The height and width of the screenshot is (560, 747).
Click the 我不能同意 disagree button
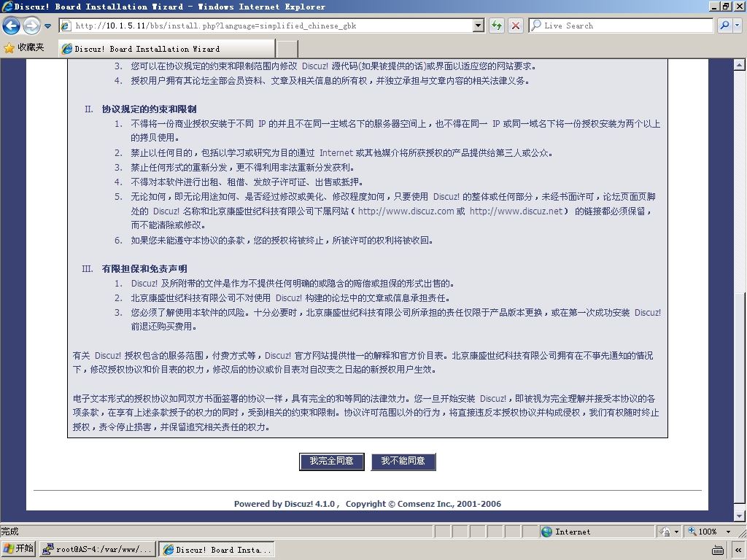point(403,461)
